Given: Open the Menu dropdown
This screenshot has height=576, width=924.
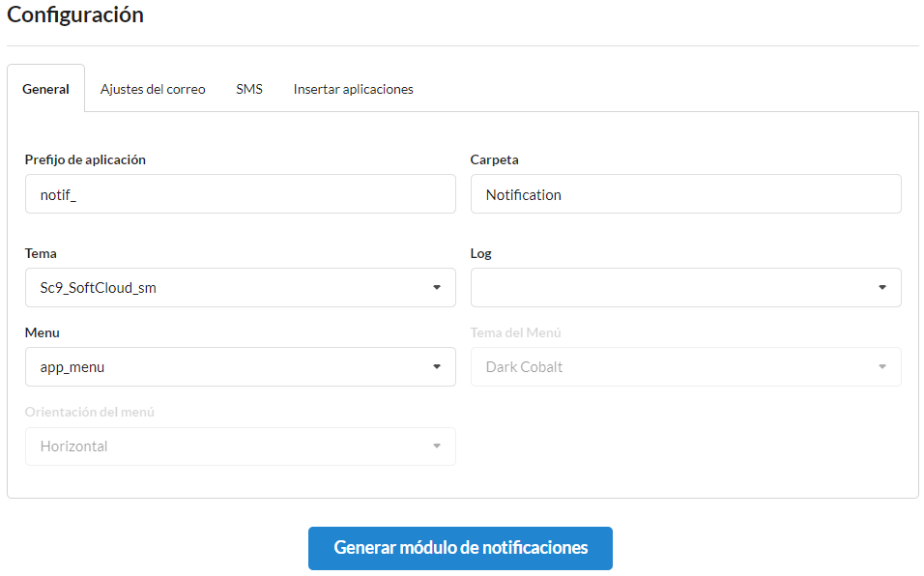Looking at the screenshot, I should pyautogui.click(x=240, y=366).
